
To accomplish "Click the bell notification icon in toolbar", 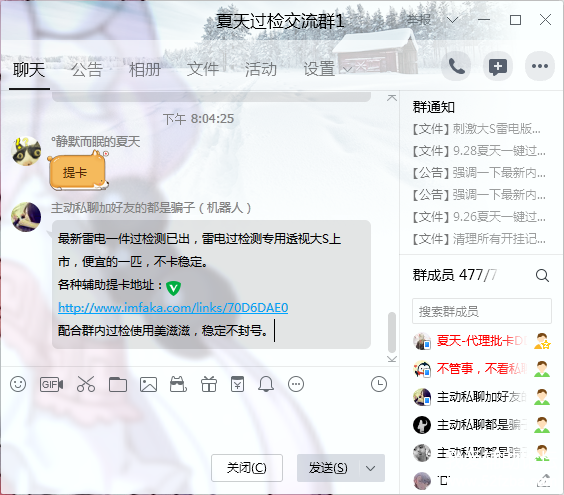I will pyautogui.click(x=266, y=384).
